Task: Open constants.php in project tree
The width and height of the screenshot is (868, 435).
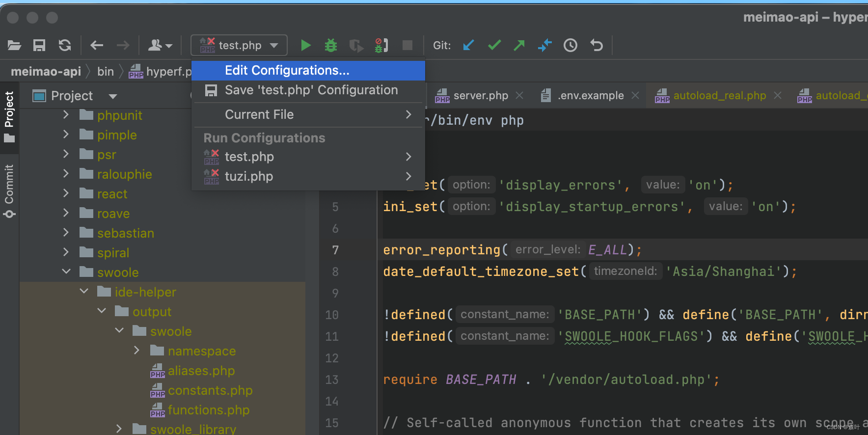Action: 210,390
